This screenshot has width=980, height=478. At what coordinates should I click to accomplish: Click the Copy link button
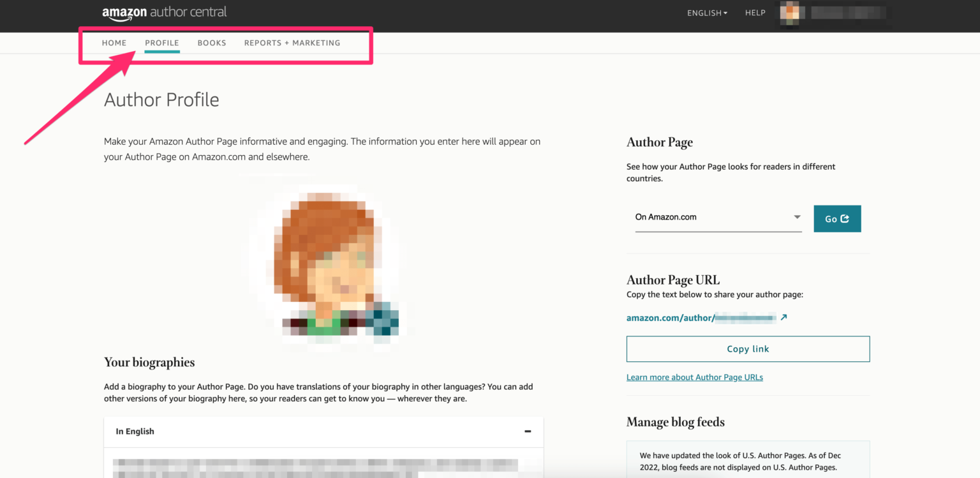(x=747, y=349)
